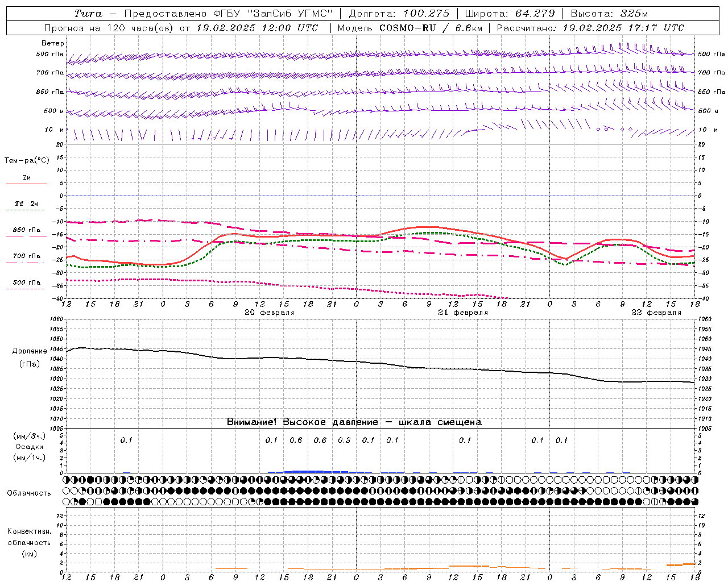The height and width of the screenshot is (582, 728).
Task: Click the "700 гПа" wind label on the right
Action: pos(712,73)
